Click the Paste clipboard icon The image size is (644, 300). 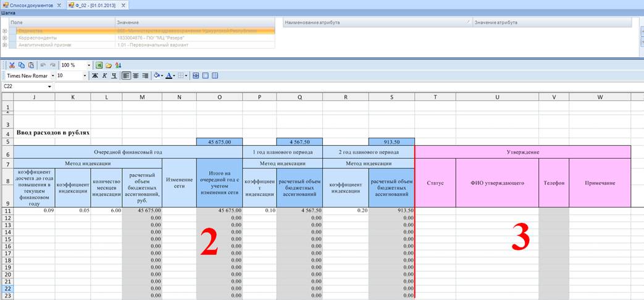[31, 65]
